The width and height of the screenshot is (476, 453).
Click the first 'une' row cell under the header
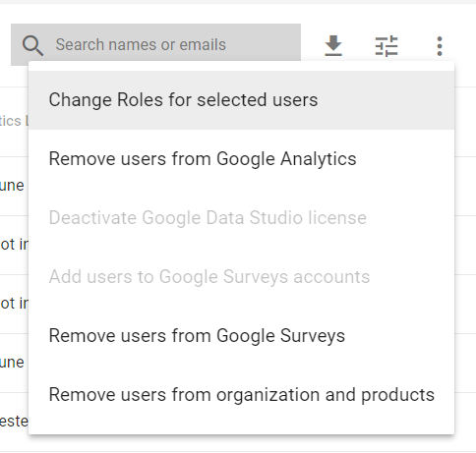pyautogui.click(x=12, y=186)
